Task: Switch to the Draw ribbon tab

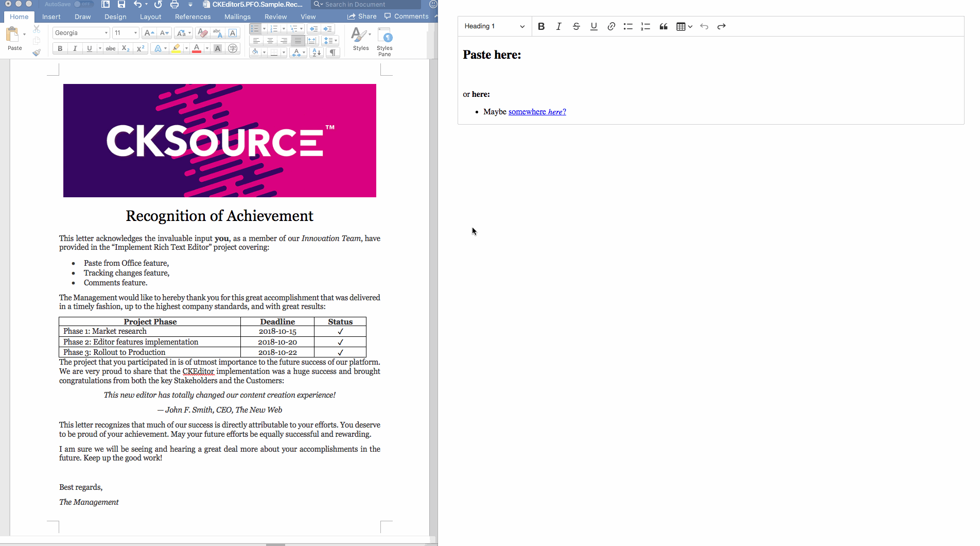Action: pos(82,16)
